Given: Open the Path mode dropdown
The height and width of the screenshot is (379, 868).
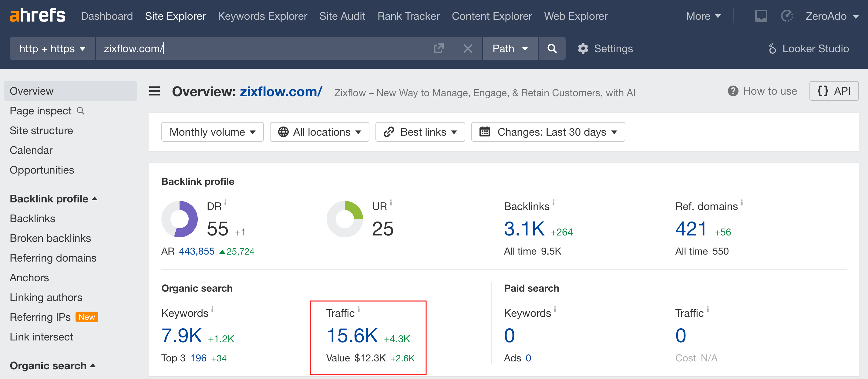Looking at the screenshot, I should (x=510, y=49).
